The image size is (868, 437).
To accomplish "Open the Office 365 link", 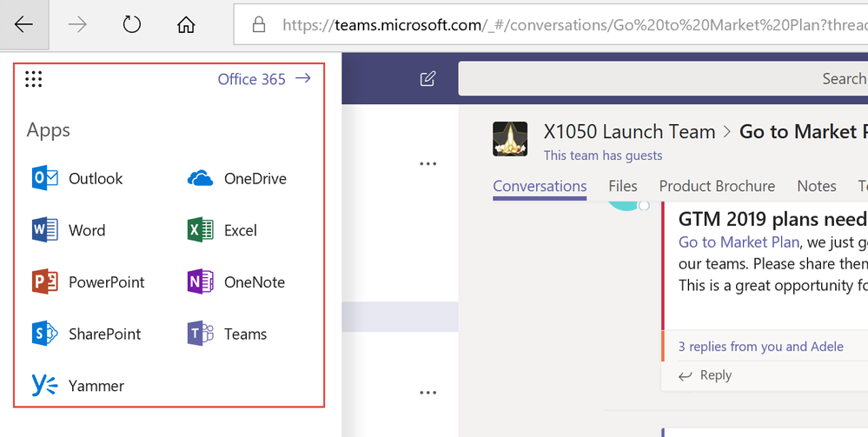I will (x=264, y=79).
